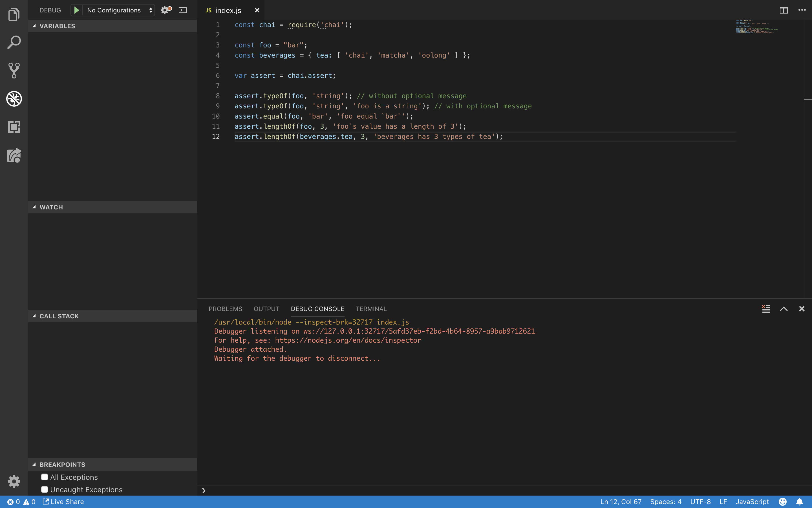812x508 pixels.
Task: Click the warnings count in status bar
Action: tap(29, 502)
